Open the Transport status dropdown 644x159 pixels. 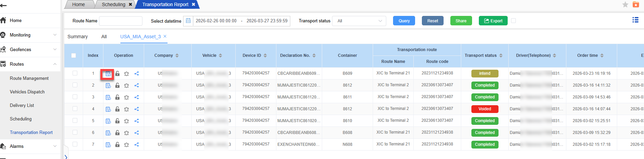coord(359,21)
